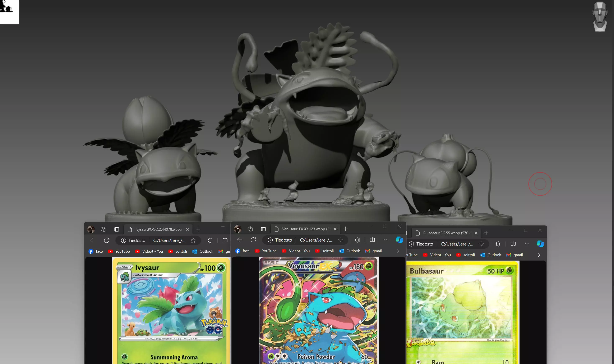Click the Bulbasaur card image
Viewport: 614px width, 364px height.
pyautogui.click(x=463, y=312)
